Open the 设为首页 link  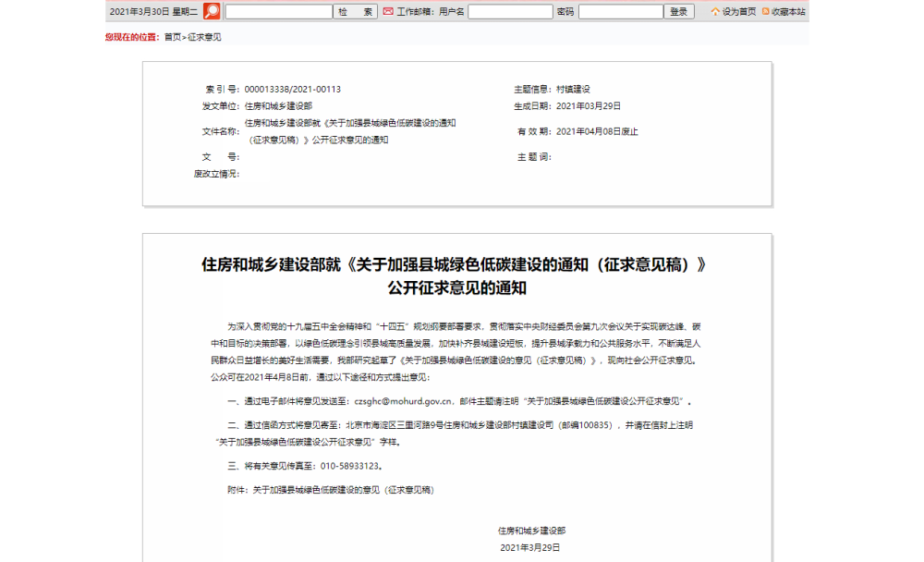coord(739,12)
